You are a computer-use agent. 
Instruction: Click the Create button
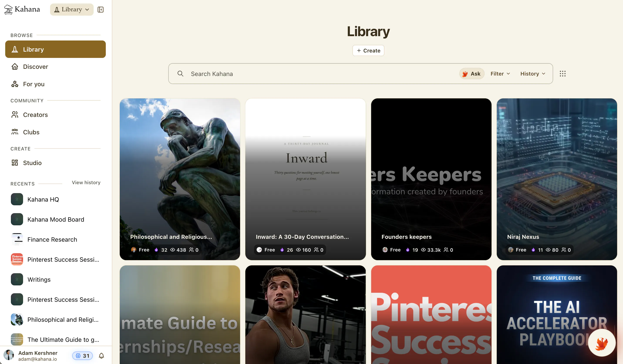pyautogui.click(x=368, y=51)
